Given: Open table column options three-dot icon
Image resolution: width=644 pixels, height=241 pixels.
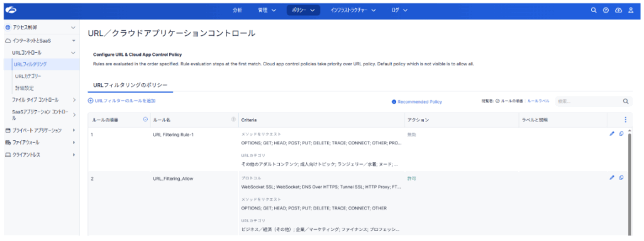Looking at the screenshot, I should [625, 120].
